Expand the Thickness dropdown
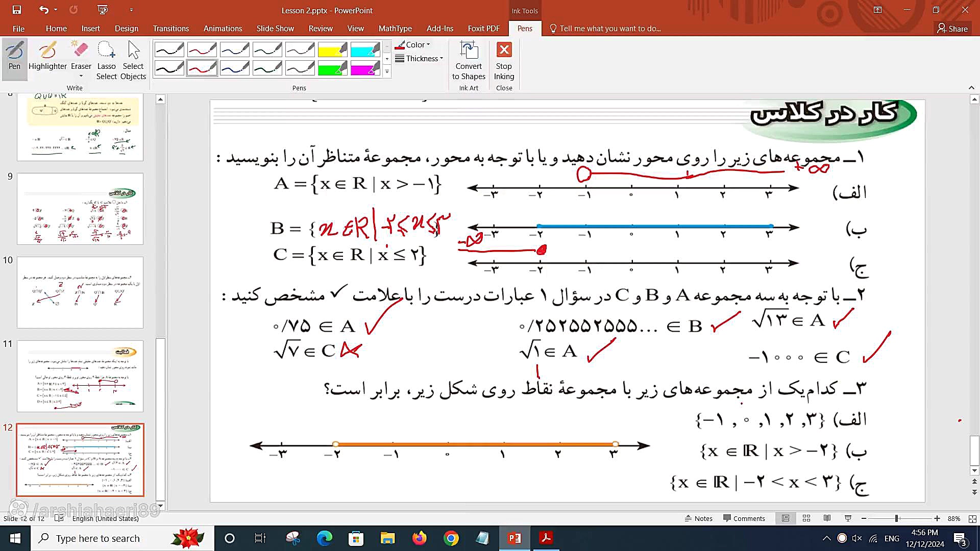980x551 pixels. [x=419, y=59]
